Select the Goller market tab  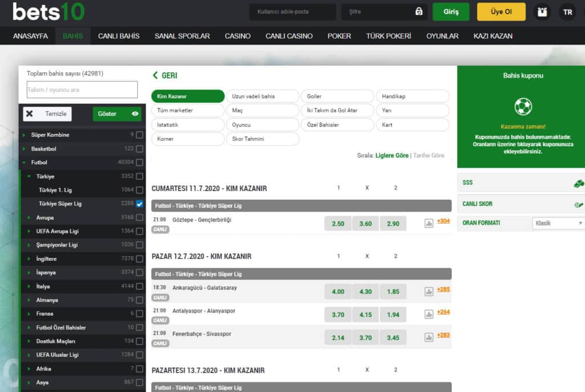[337, 96]
